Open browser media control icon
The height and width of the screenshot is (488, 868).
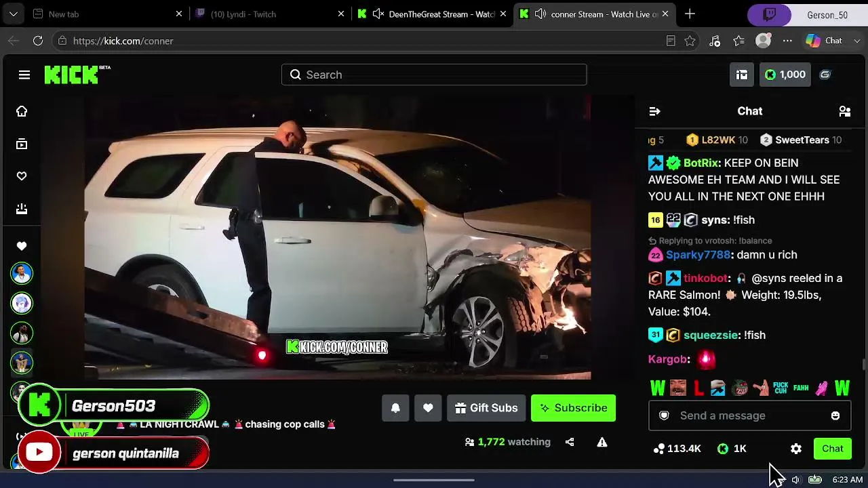(715, 41)
